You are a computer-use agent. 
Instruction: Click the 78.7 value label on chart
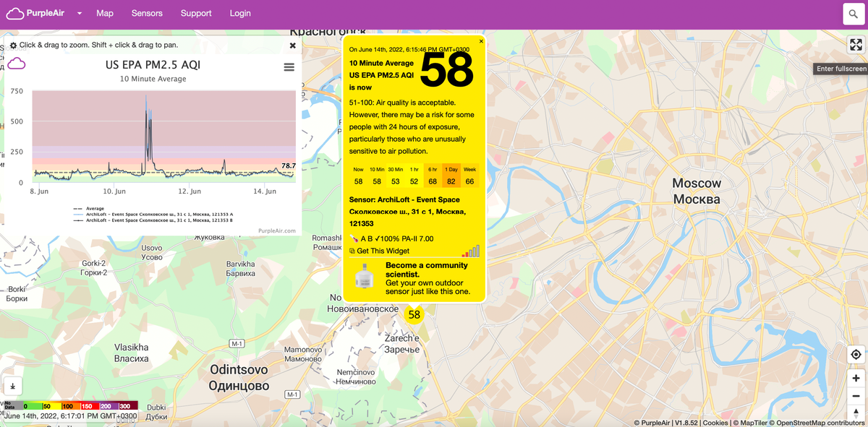289,165
